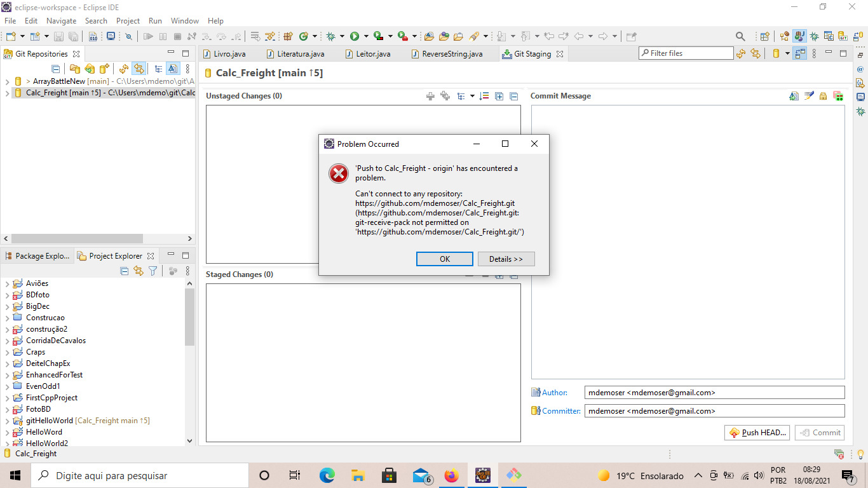
Task: Collapse all in Git Repositories view
Action: click(x=56, y=69)
